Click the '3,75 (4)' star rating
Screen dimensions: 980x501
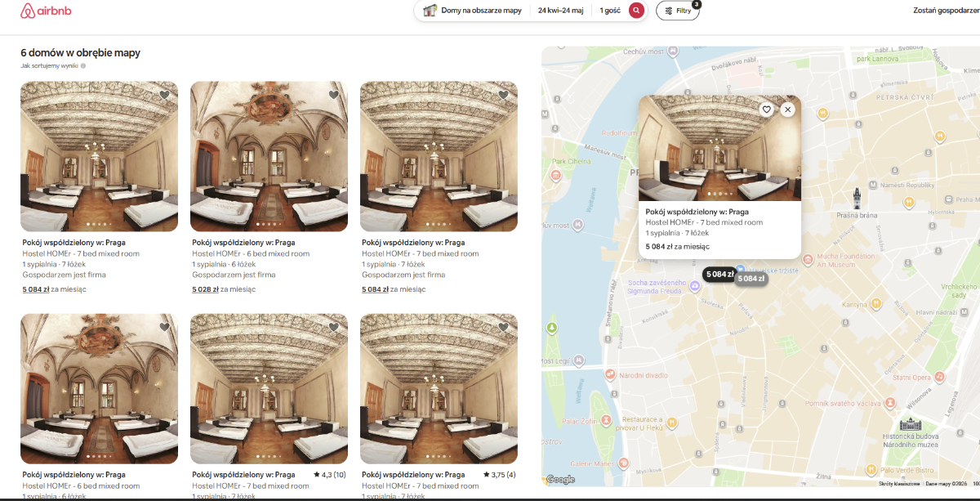499,474
